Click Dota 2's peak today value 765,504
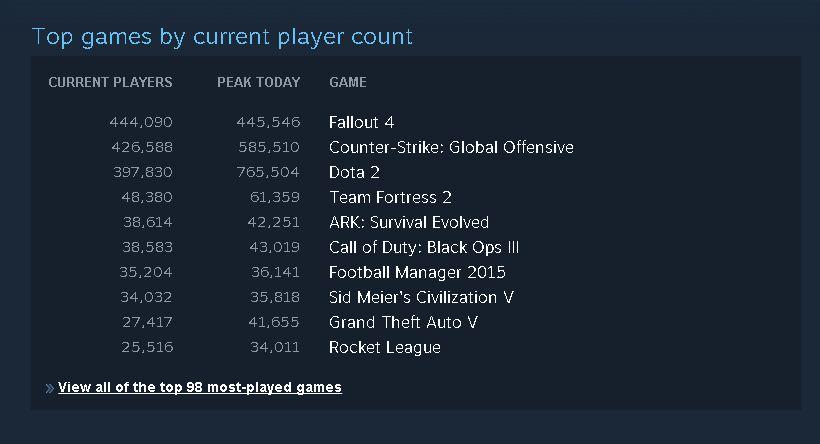This screenshot has width=820, height=444. [268, 172]
